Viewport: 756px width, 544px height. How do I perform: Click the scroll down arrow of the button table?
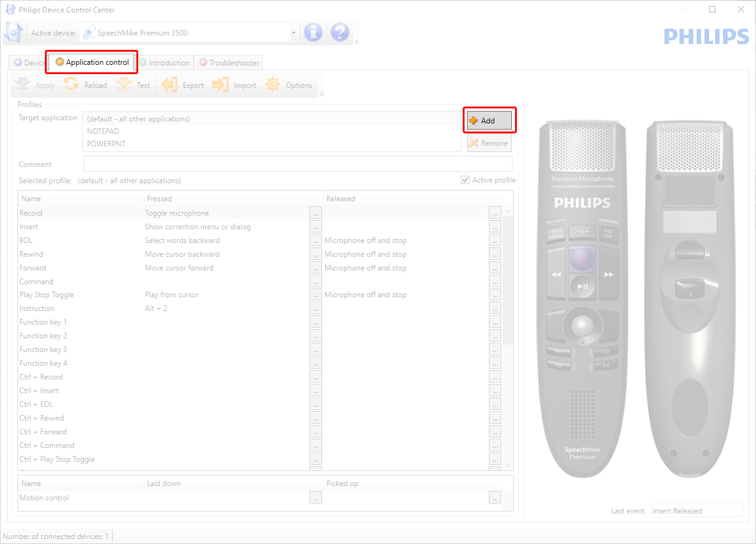point(508,465)
